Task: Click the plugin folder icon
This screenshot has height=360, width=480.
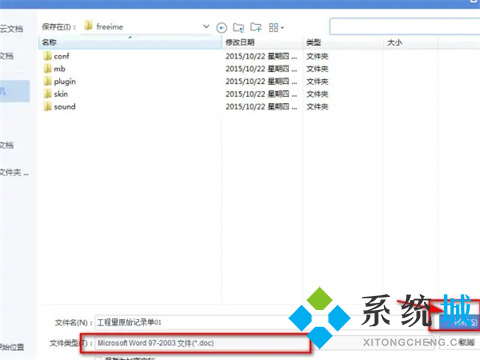Action: pyautogui.click(x=47, y=81)
